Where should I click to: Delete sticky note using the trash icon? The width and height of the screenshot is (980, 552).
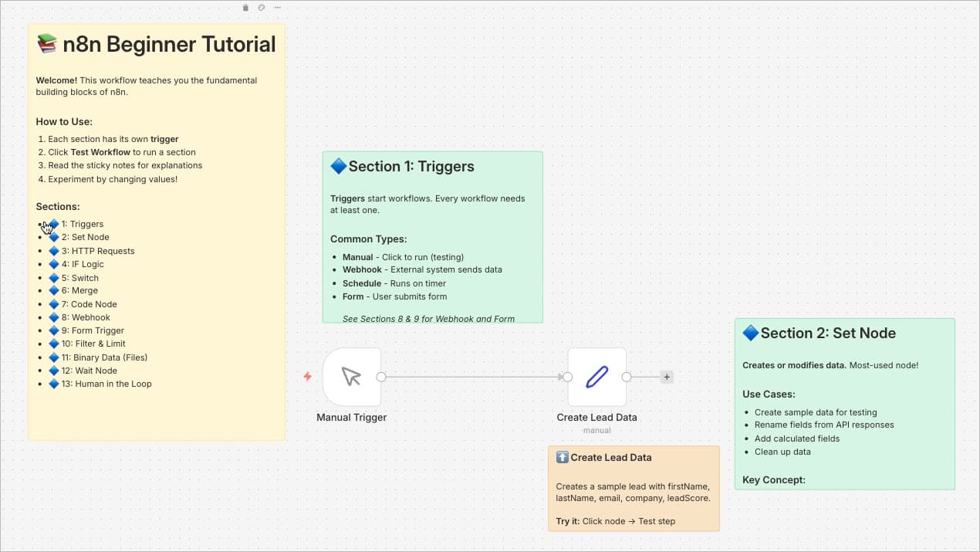point(245,8)
